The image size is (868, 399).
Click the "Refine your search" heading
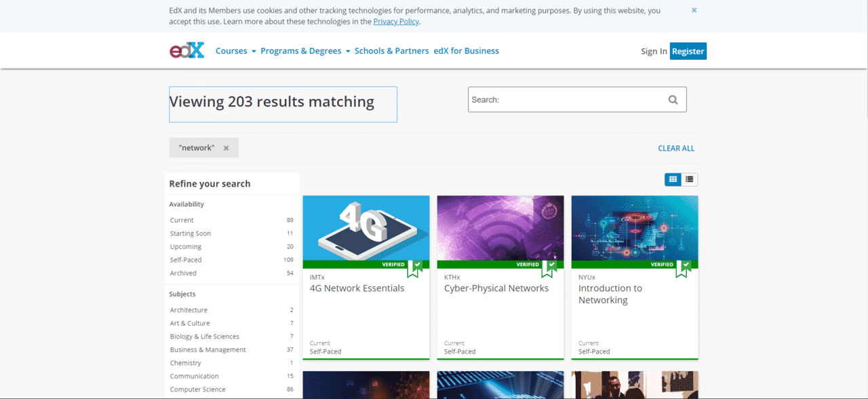coord(210,184)
